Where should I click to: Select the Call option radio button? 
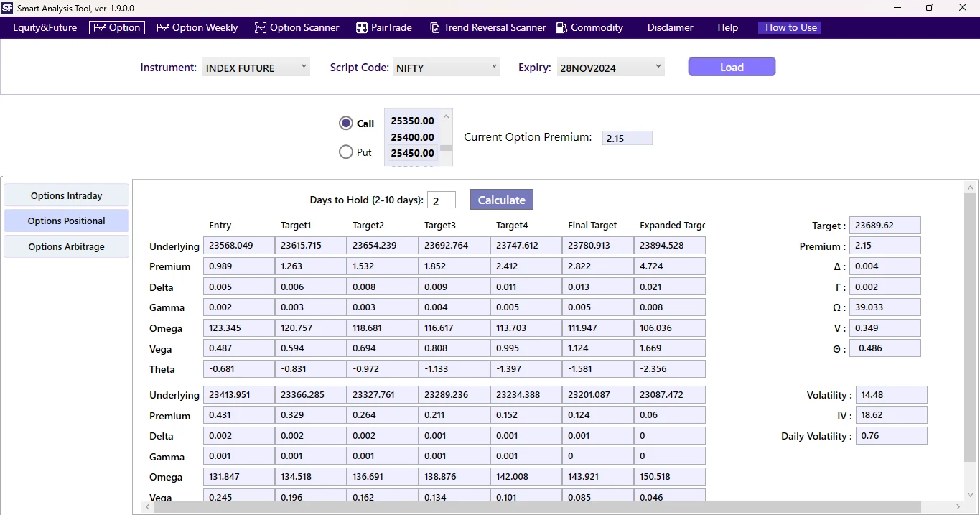[x=346, y=123]
